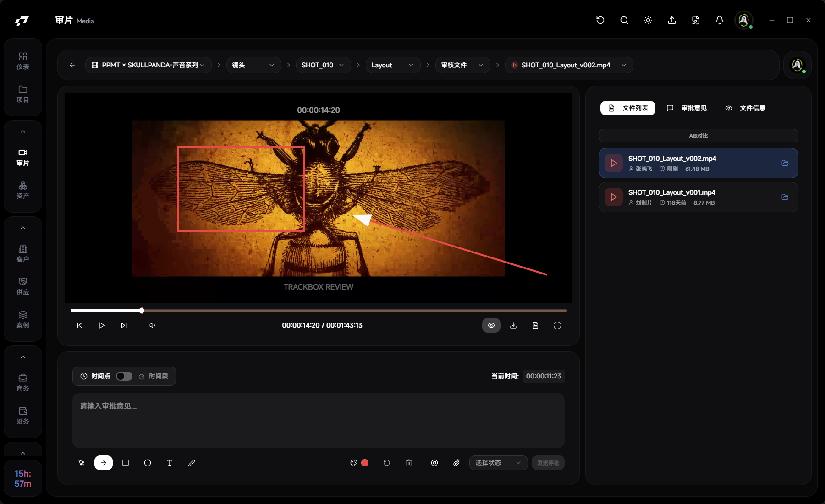825x504 pixels.
Task: Select the freehand brush tool
Action: [192, 463]
